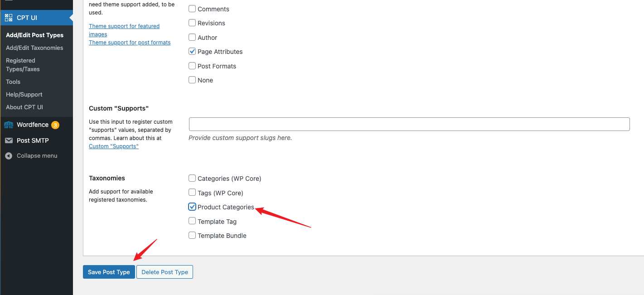
Task: Click the Wordfence notification badge
Action: coord(55,125)
